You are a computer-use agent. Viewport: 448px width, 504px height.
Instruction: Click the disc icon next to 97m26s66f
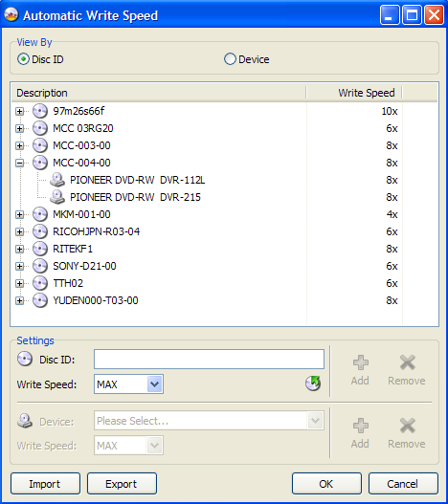tap(40, 111)
